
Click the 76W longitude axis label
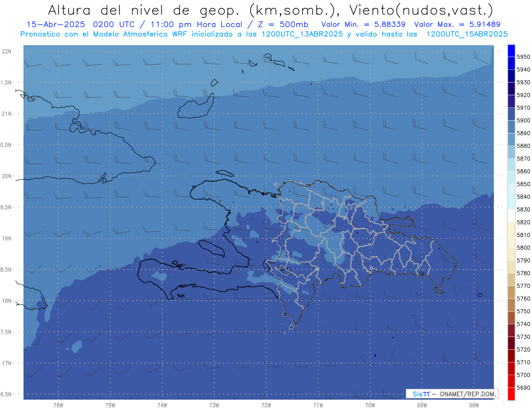click(58, 405)
